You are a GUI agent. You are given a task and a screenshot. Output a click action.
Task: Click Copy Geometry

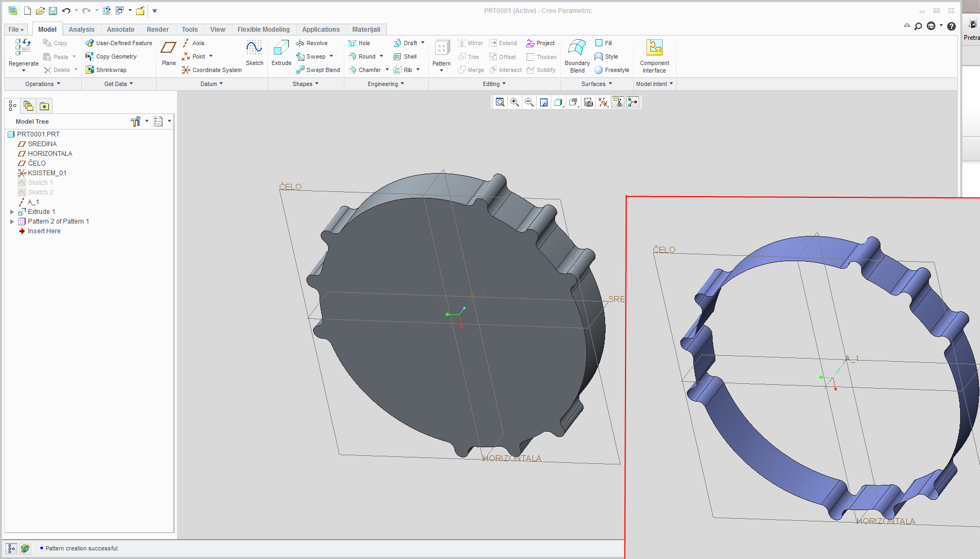(111, 56)
